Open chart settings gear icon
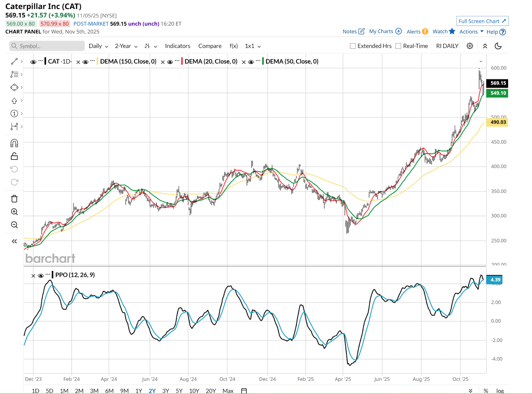Viewport: 532px width, 394px height. pyautogui.click(x=469, y=46)
